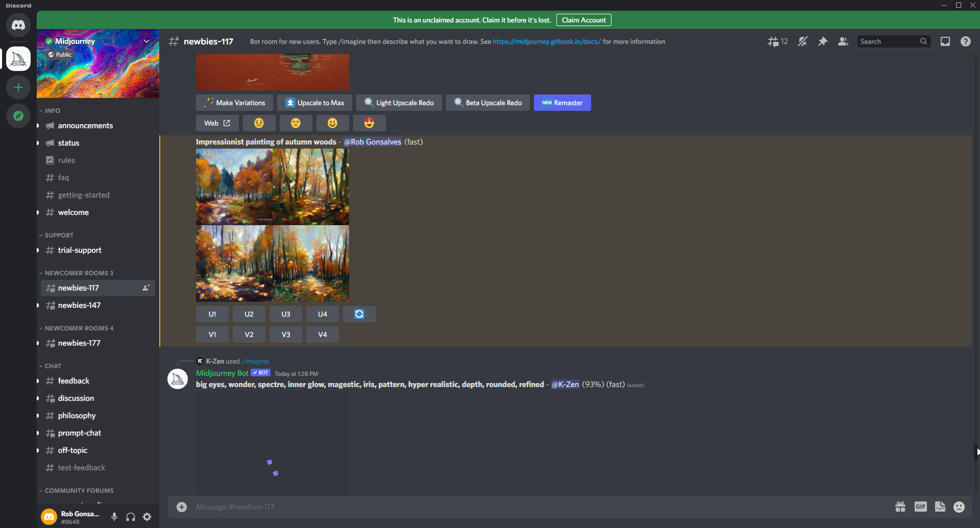Click the re-roll refresh button
Viewport: 980px width, 528px height.
[x=359, y=314]
